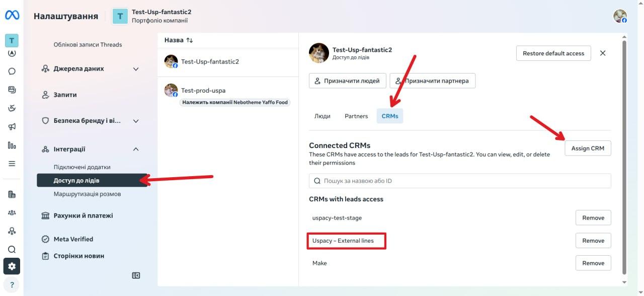Close the lead access details panel
644x296 pixels.
pyautogui.click(x=603, y=53)
